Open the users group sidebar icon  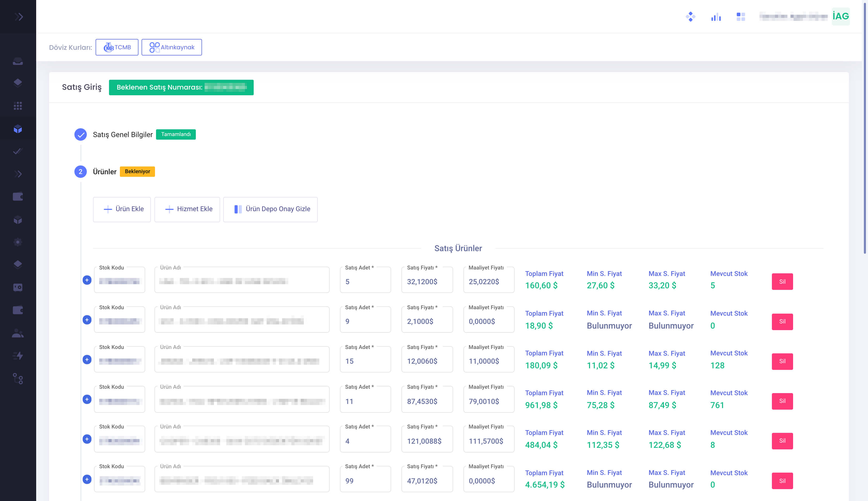click(18, 333)
